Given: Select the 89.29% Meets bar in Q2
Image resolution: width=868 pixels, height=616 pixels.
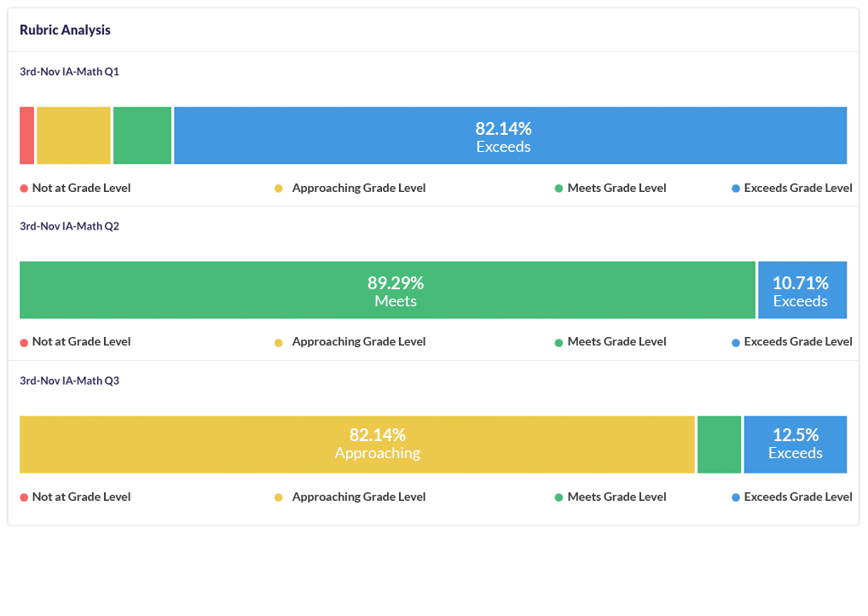Looking at the screenshot, I should pos(387,290).
